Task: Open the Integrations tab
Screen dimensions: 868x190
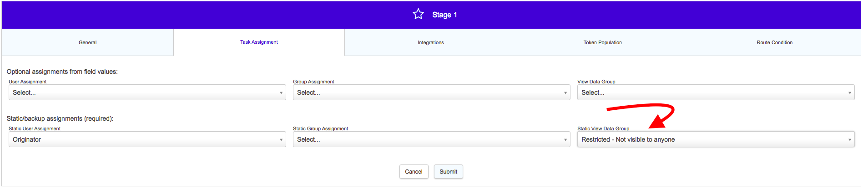Action: tap(430, 42)
